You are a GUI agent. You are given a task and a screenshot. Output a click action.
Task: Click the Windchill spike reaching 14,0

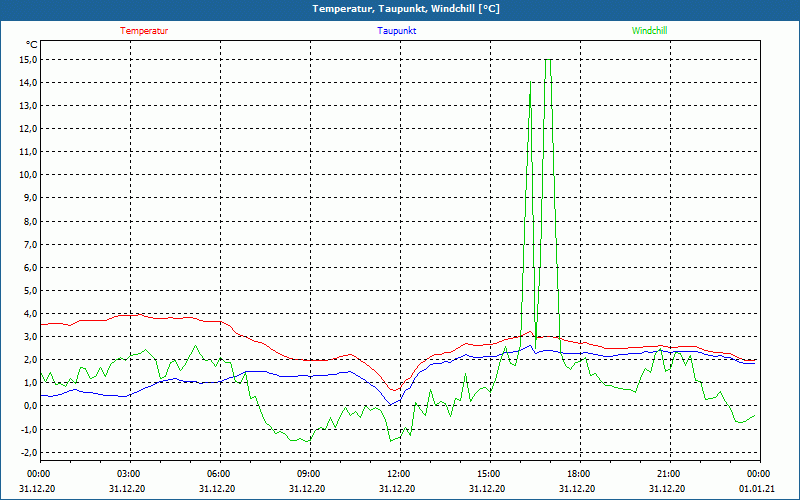pos(531,83)
